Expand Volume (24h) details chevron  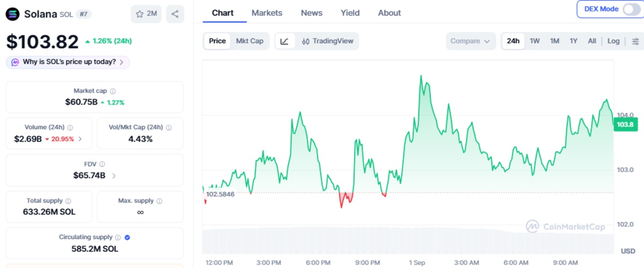click(80, 139)
